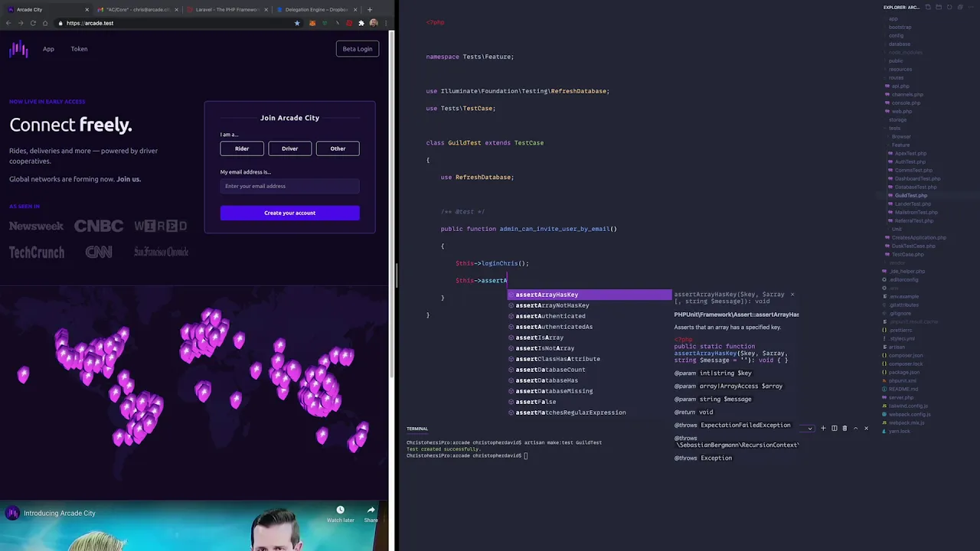Go to the browser home page icon
Screen dimensions: 980x551
45,23
